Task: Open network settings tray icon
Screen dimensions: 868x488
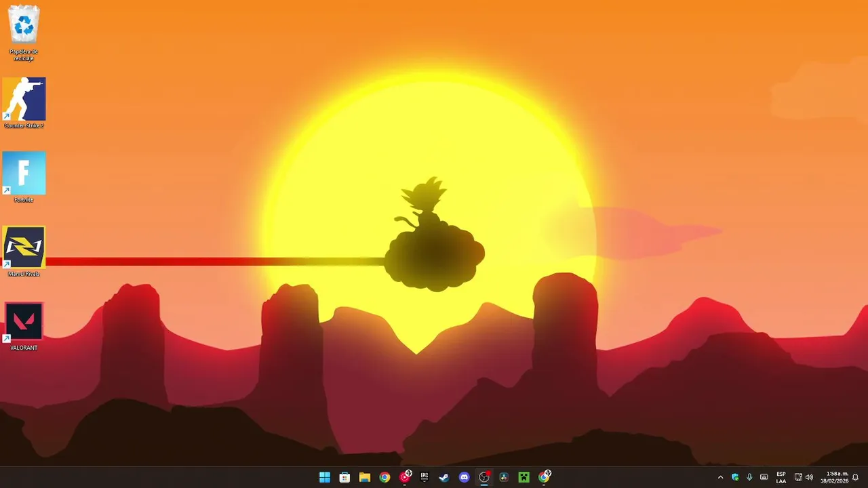Action: (x=798, y=477)
